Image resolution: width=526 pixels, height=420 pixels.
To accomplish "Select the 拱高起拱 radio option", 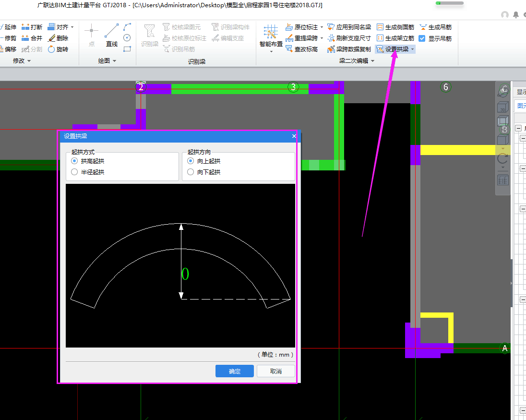I will [74, 161].
